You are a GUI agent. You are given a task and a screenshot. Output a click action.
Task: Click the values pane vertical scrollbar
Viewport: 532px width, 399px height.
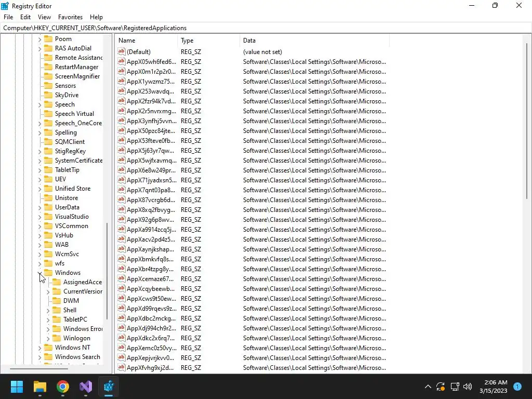527,121
